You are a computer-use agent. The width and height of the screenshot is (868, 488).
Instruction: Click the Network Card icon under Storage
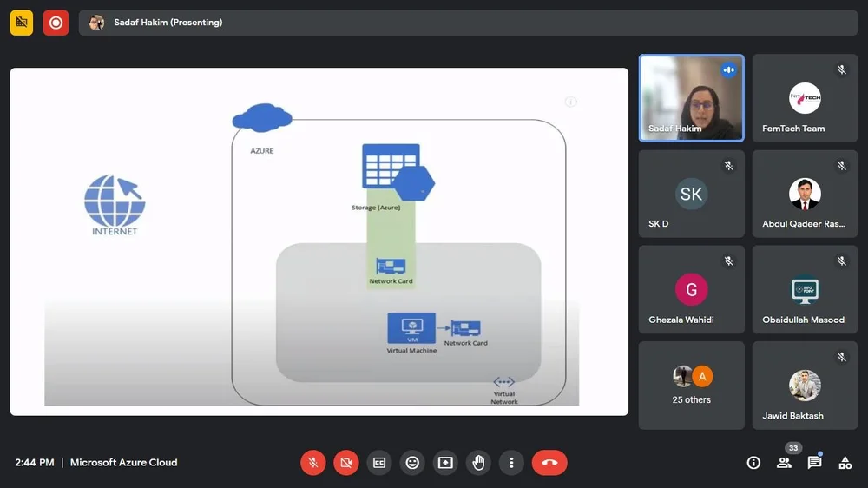coord(391,267)
